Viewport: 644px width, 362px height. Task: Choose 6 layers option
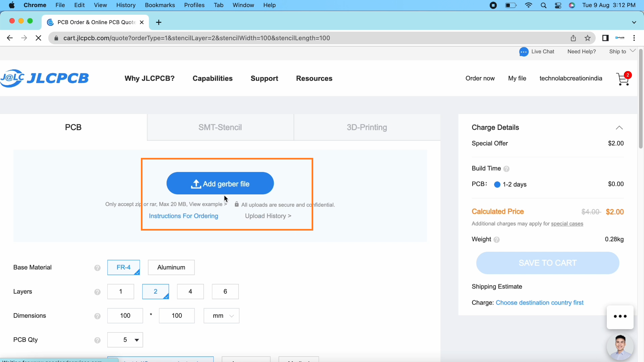point(225,292)
